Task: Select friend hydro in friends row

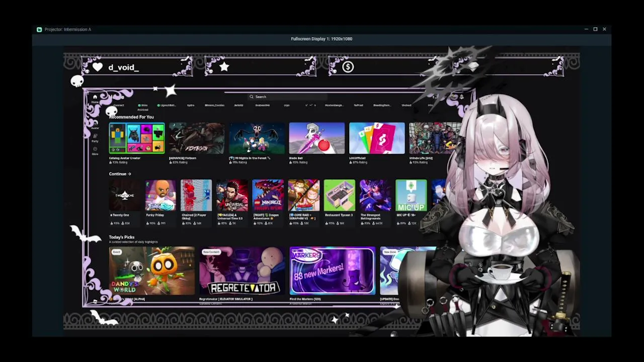Action: click(191, 106)
